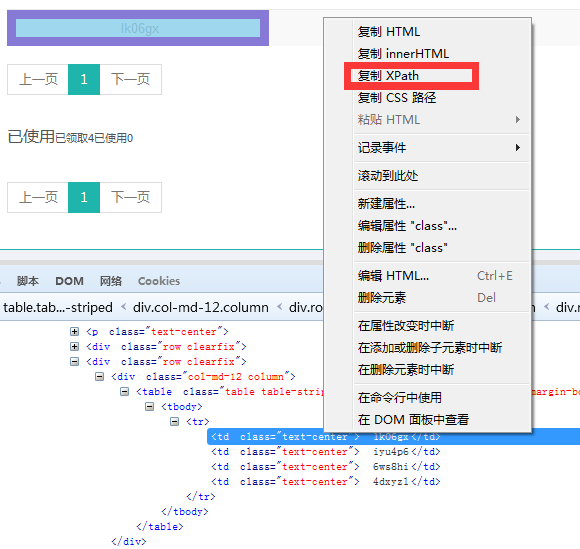580x549 pixels.
Task: Expand first div row clearfix node
Action: (74, 347)
